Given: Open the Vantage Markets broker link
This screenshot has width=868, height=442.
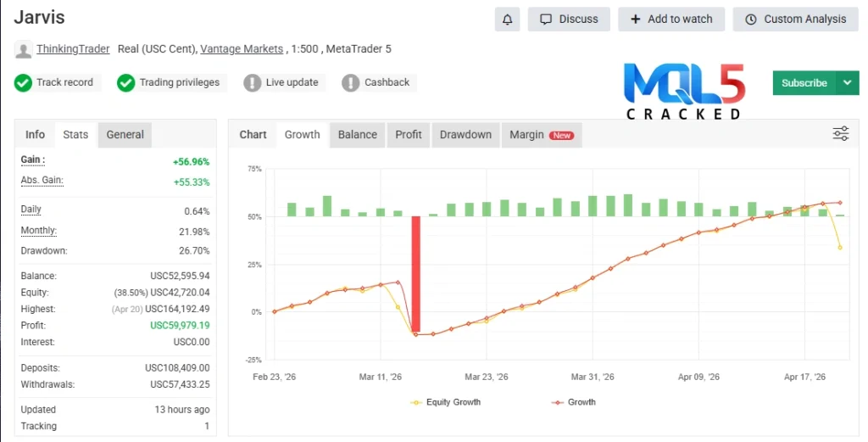Looking at the screenshot, I should (242, 48).
